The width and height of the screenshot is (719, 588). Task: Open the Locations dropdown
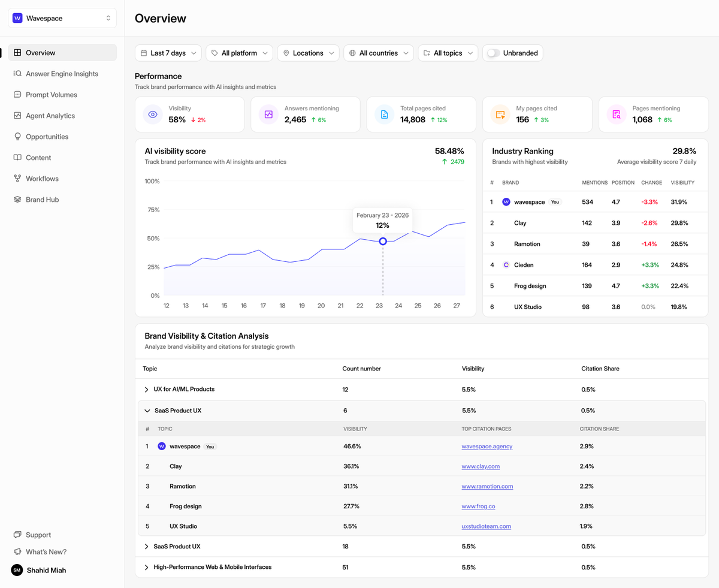coord(308,53)
